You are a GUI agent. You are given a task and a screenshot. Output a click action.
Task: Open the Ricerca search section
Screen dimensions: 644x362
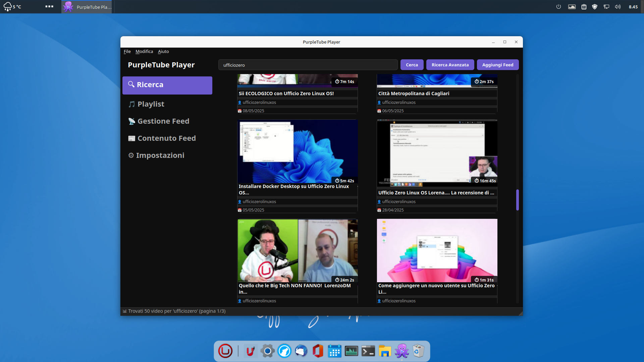167,85
